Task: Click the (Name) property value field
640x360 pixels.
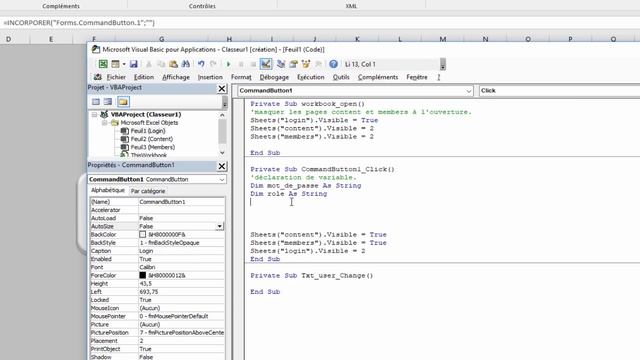Action: pyautogui.click(x=181, y=202)
